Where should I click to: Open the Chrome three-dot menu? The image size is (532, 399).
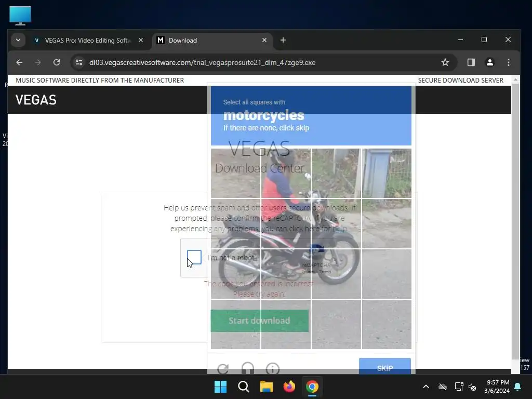tap(508, 62)
